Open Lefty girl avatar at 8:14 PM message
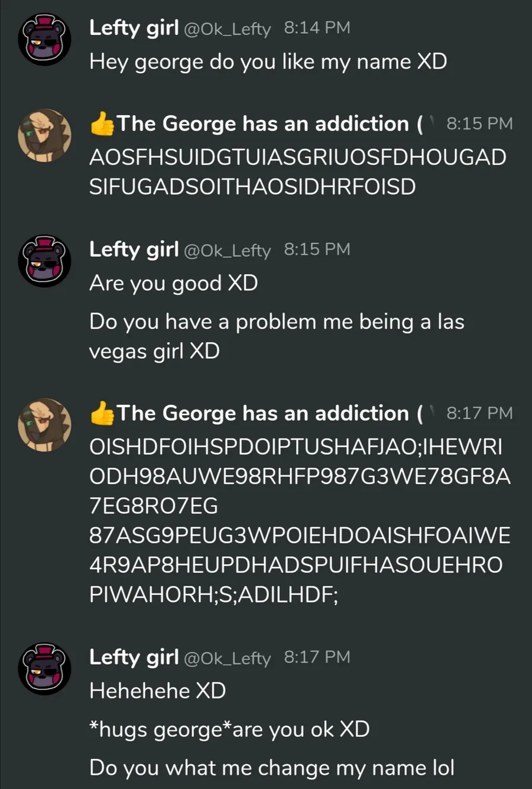532x789 pixels. point(44,39)
